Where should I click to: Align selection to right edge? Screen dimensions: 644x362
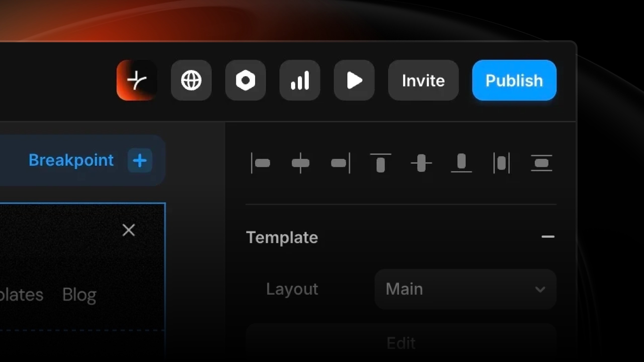[x=341, y=163]
